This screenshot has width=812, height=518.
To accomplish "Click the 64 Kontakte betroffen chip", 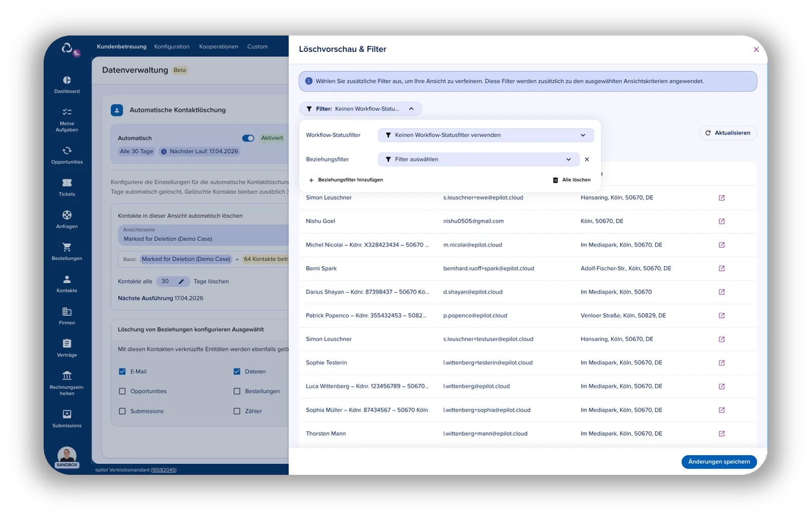I will 265,259.
